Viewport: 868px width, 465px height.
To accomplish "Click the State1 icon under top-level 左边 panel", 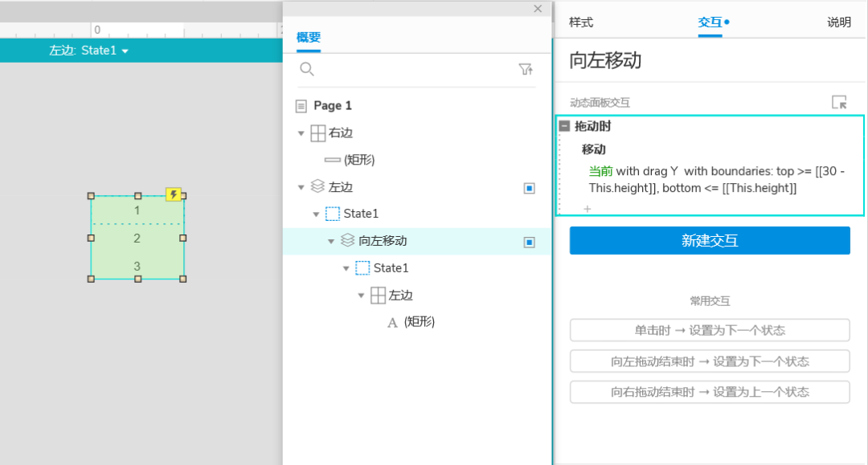I will click(x=332, y=214).
